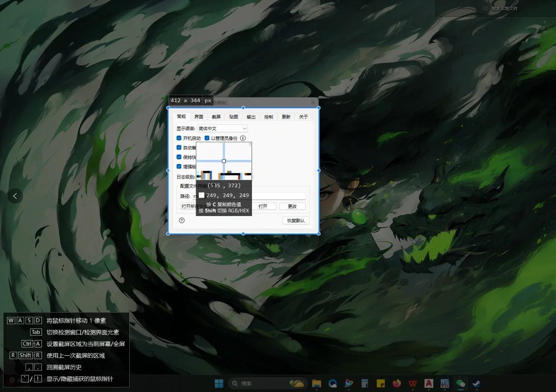Click the 打开 button

pyautogui.click(x=263, y=206)
